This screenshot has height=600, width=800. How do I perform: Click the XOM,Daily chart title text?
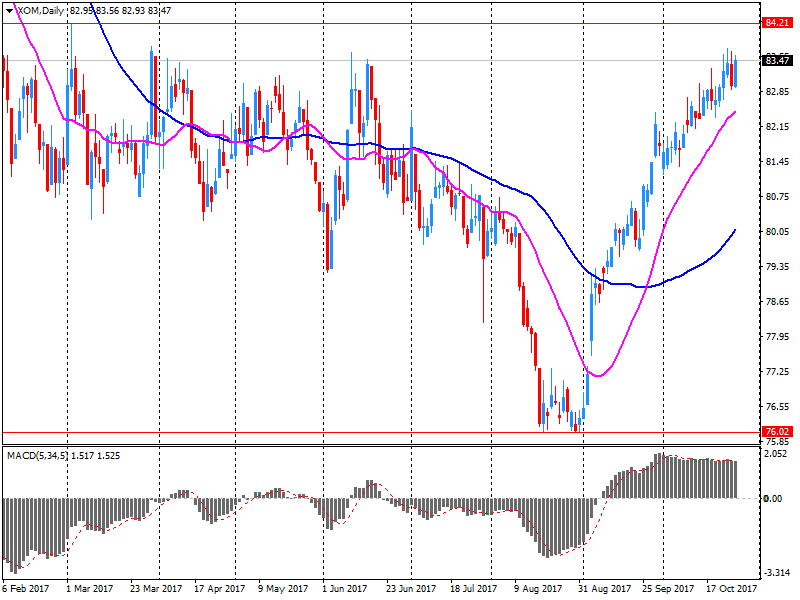[x=40, y=11]
